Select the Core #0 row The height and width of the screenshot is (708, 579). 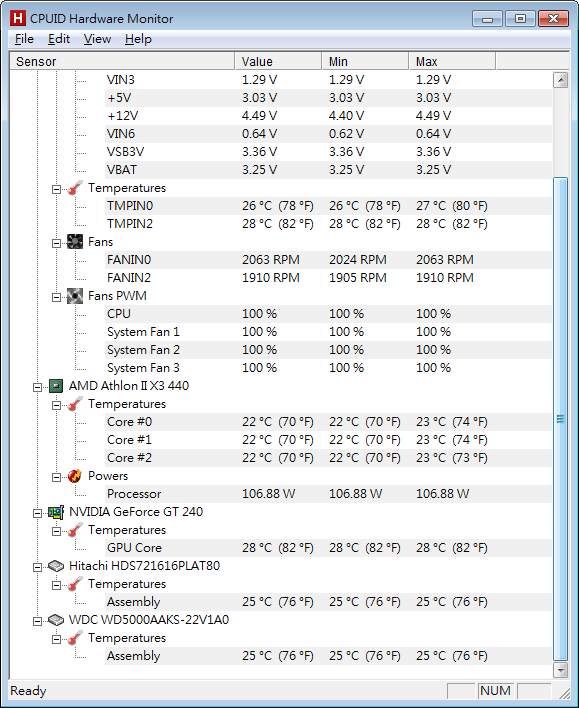point(328,422)
